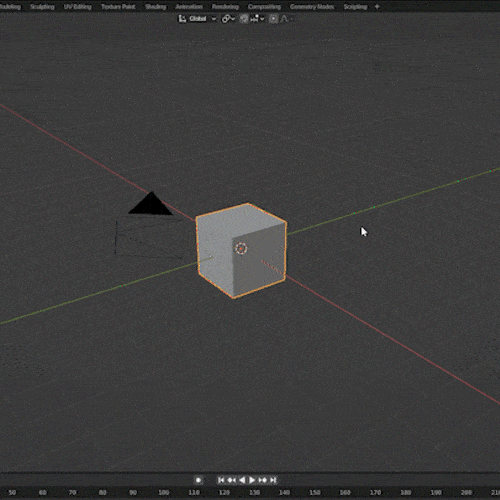
Task: Play the animation in reverse
Action: 242,480
